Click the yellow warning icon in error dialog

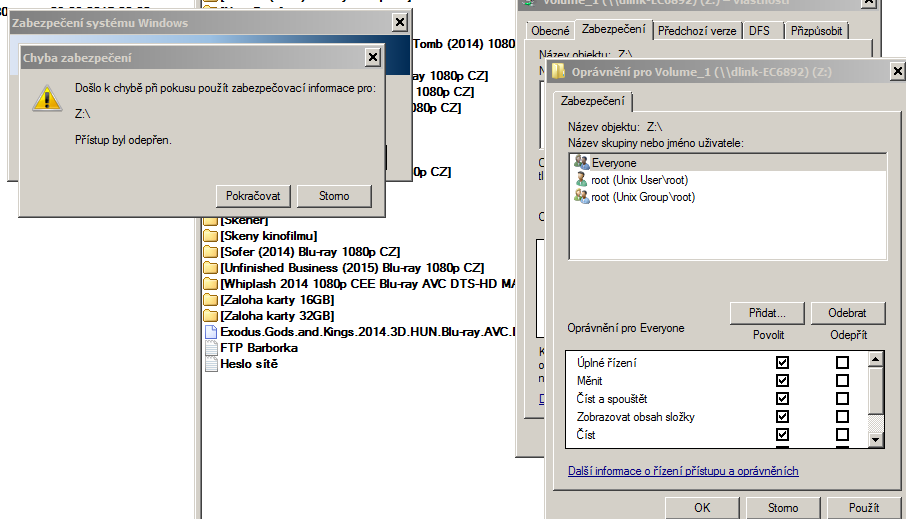pos(45,97)
